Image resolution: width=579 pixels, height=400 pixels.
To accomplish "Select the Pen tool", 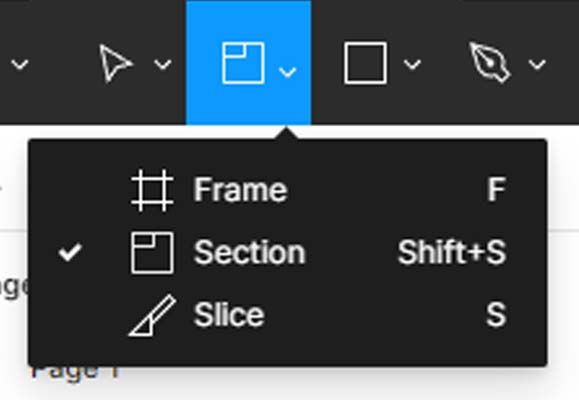I will [489, 62].
